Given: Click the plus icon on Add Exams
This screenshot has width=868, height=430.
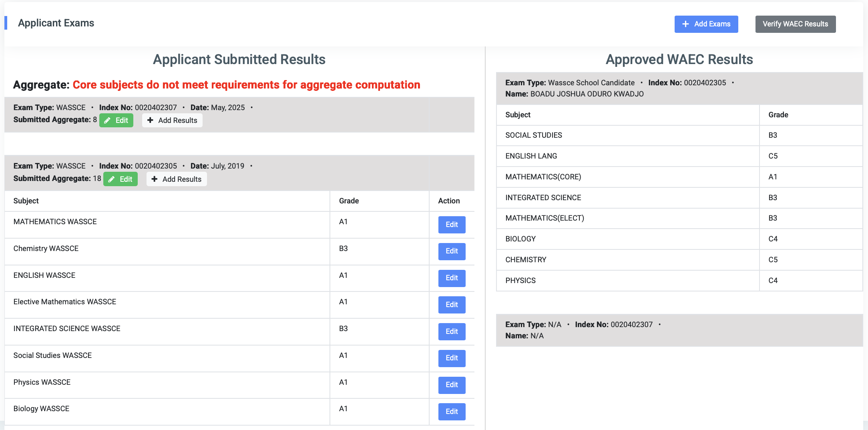Looking at the screenshot, I should 685,24.
